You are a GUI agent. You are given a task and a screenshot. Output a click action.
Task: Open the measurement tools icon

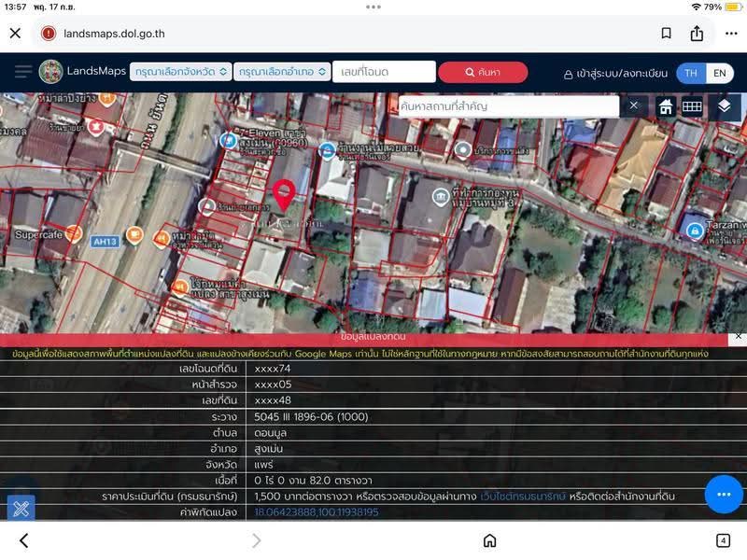click(x=21, y=508)
